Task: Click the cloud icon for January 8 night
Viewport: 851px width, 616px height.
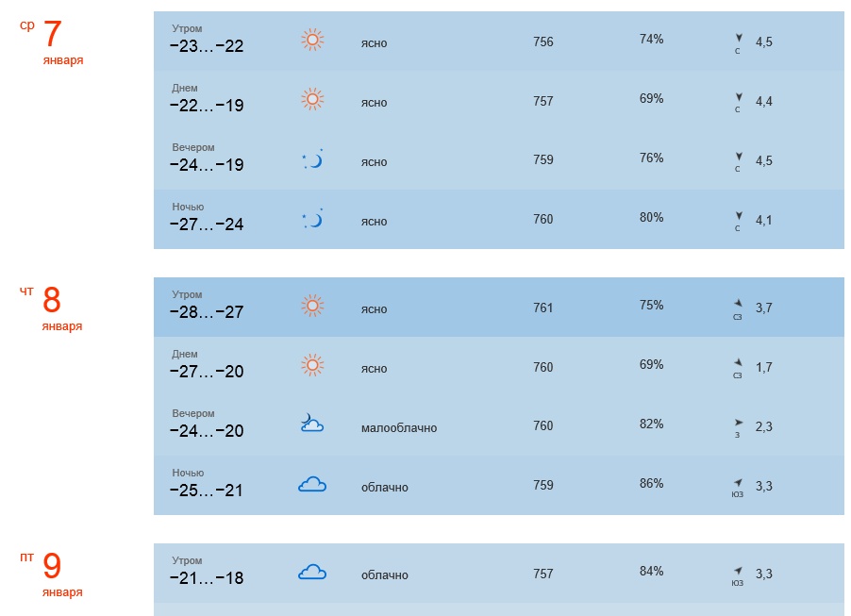Action: click(x=312, y=484)
